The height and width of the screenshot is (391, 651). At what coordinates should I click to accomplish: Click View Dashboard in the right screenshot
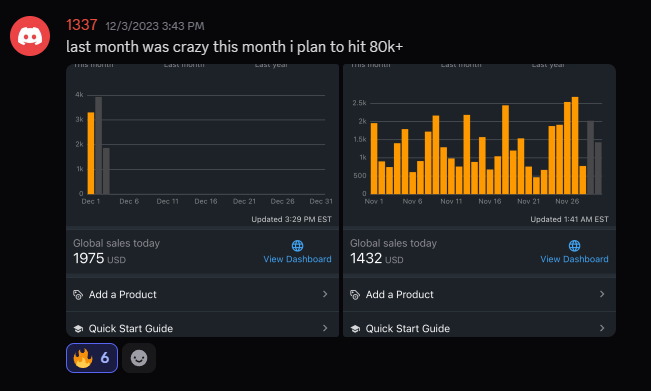coord(574,259)
